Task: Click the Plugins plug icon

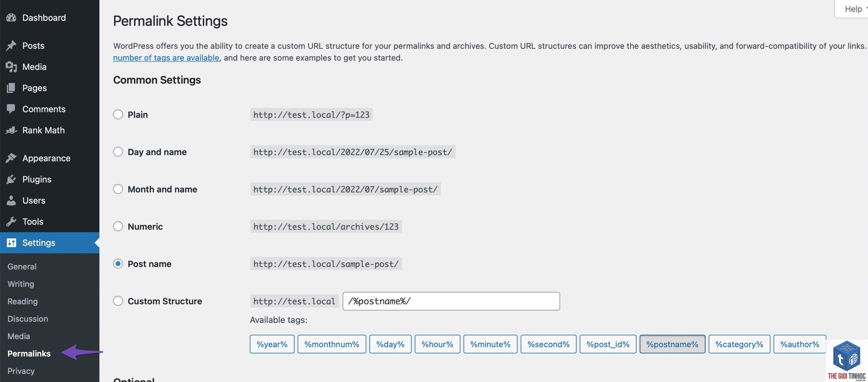Action: pos(11,179)
